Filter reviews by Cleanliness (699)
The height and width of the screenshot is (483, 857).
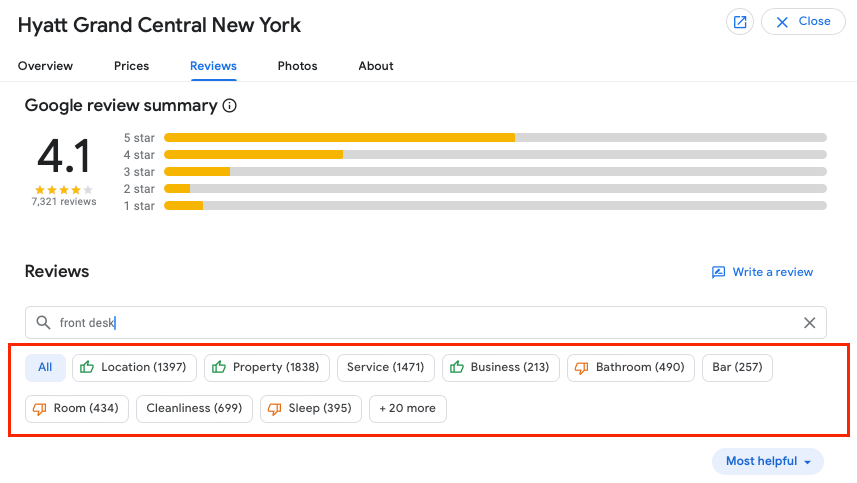click(195, 409)
